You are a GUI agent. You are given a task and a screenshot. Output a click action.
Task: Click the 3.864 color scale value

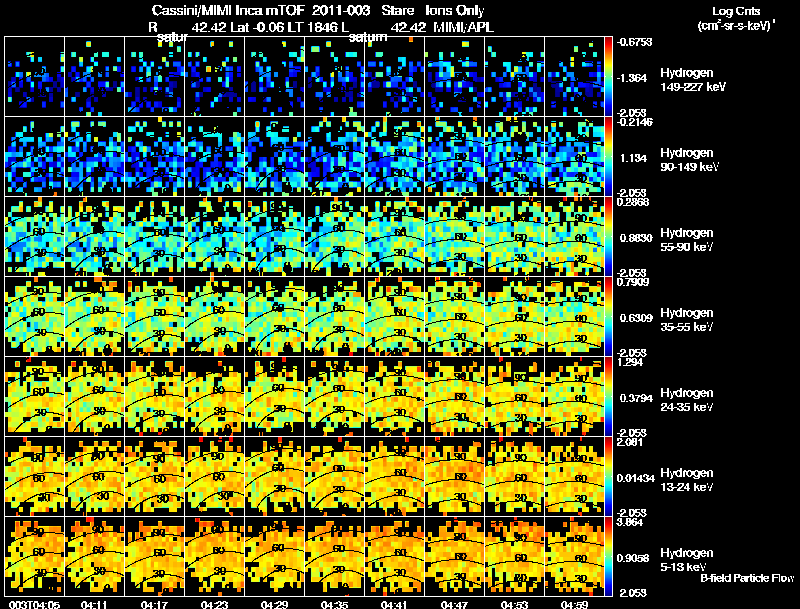point(630,522)
